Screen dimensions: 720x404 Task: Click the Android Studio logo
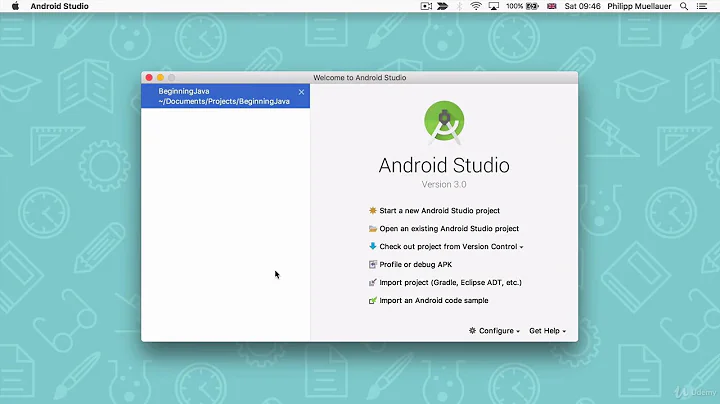tap(444, 122)
